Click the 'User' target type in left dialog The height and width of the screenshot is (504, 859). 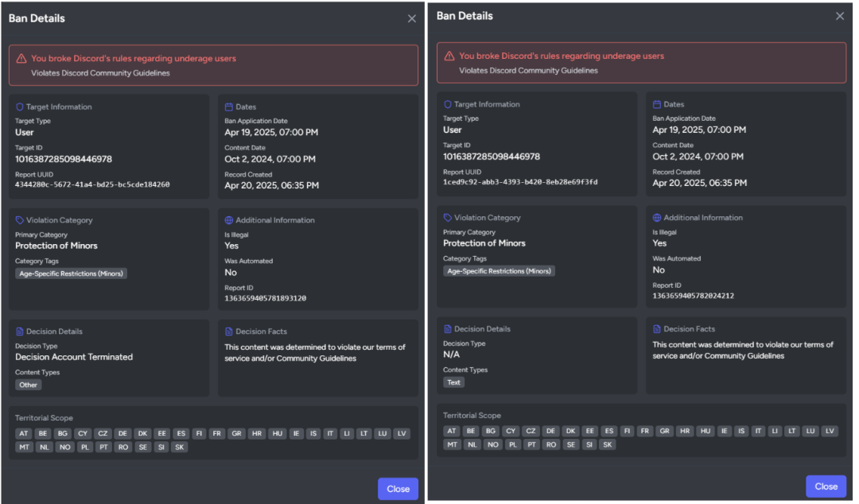pyautogui.click(x=24, y=132)
